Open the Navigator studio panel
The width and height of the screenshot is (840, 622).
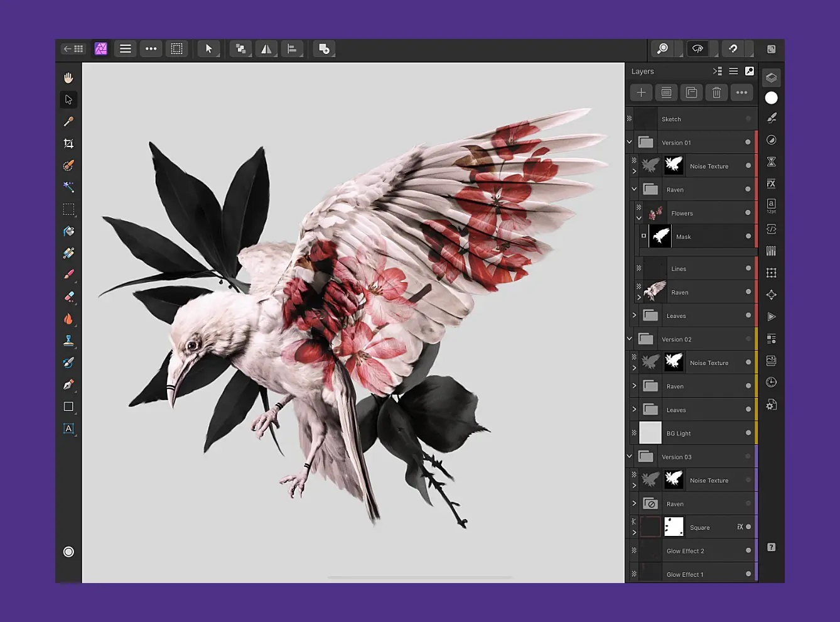point(771,295)
